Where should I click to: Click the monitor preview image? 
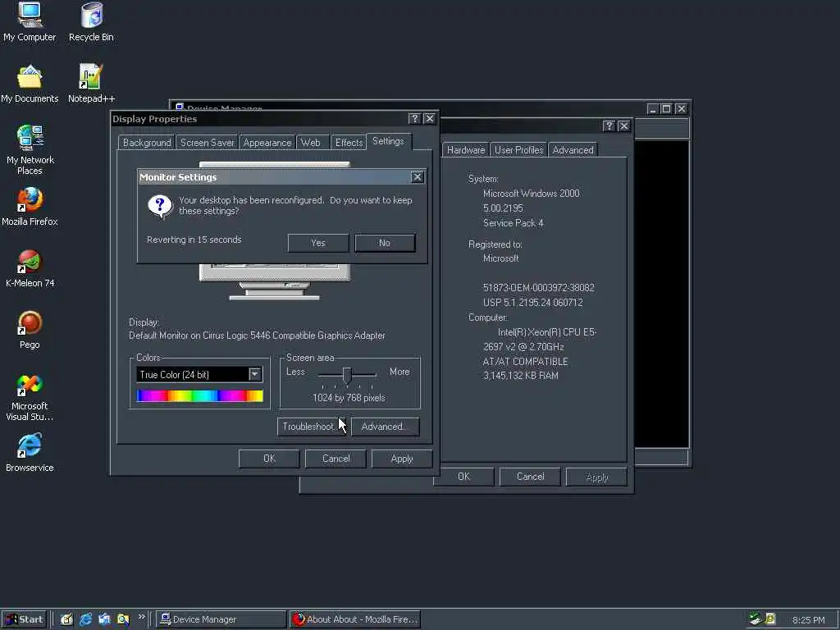[274, 281]
